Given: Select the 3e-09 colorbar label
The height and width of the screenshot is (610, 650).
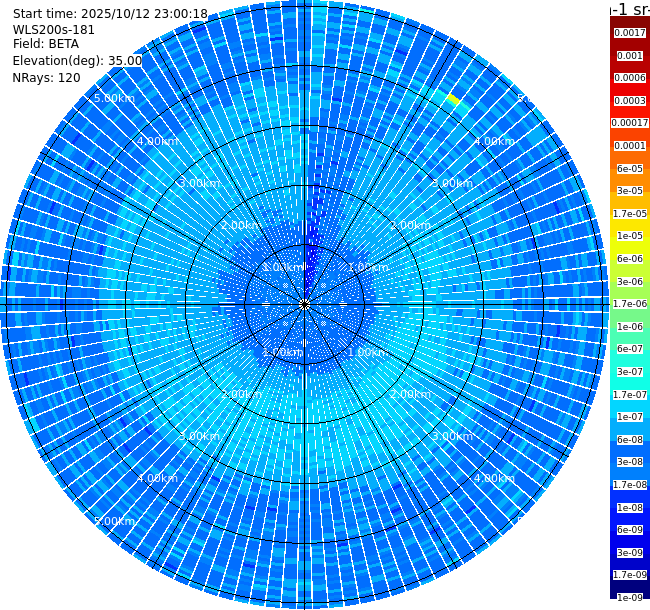Looking at the screenshot, I should [x=630, y=552].
